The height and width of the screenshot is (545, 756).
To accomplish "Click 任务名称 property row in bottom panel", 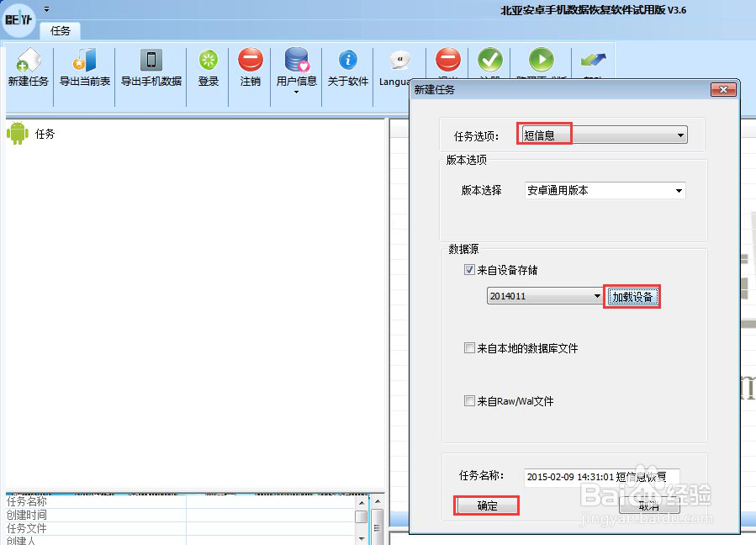I will pyautogui.click(x=180, y=501).
